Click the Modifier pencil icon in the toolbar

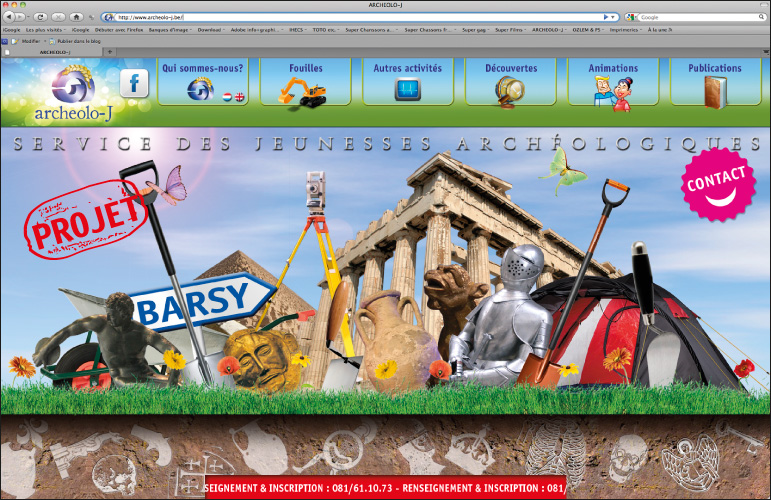click(x=15, y=41)
